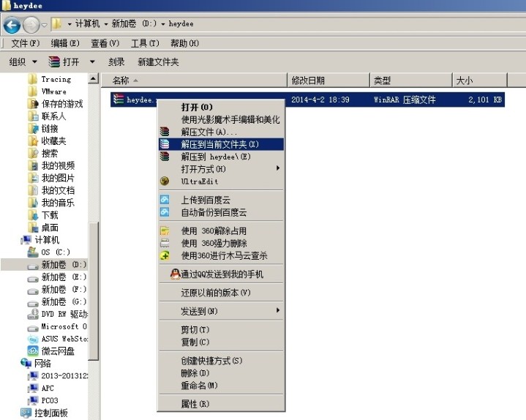Click the folder icon in address bar

56,24
